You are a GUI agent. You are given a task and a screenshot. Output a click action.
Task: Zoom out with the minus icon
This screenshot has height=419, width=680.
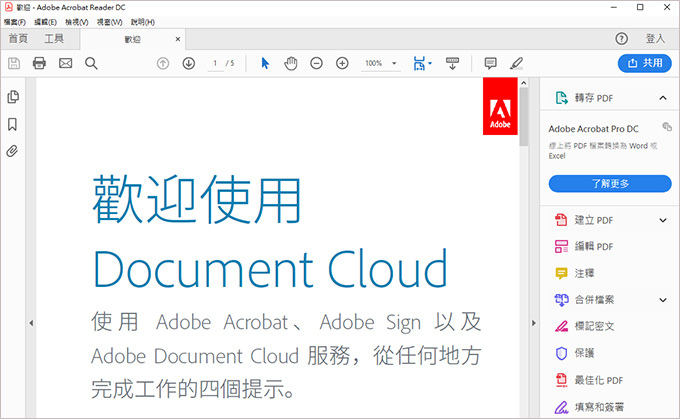317,63
